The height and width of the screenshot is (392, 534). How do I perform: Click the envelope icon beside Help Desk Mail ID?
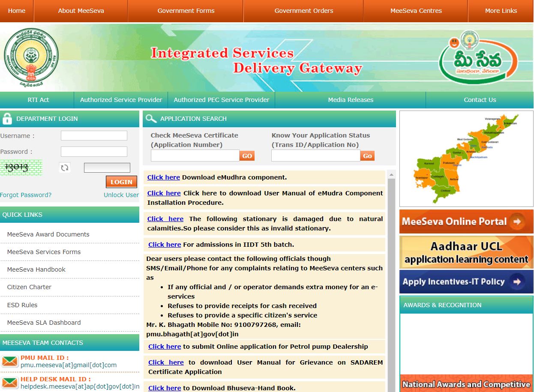pyautogui.click(x=9, y=383)
